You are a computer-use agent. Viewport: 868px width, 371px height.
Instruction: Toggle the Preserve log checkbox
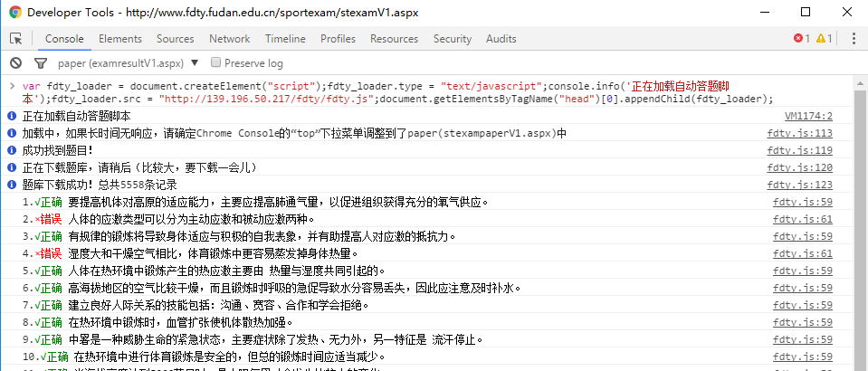(216, 62)
